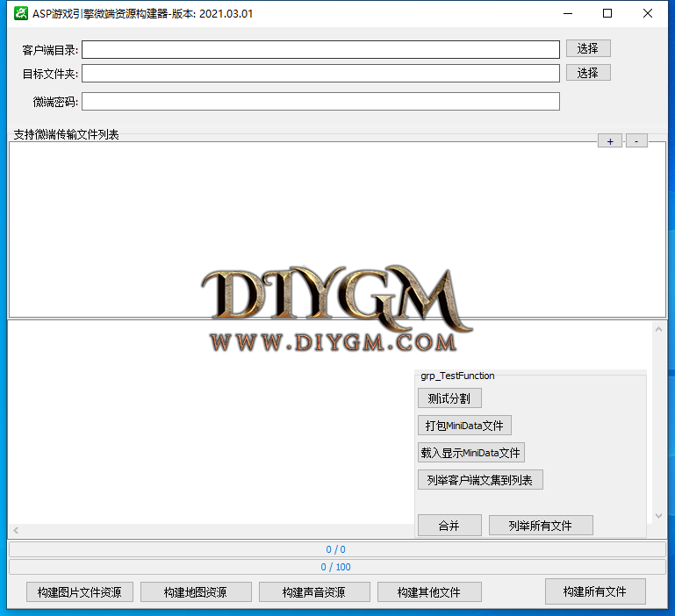Click the scroll left arrow of log panel

click(16, 530)
